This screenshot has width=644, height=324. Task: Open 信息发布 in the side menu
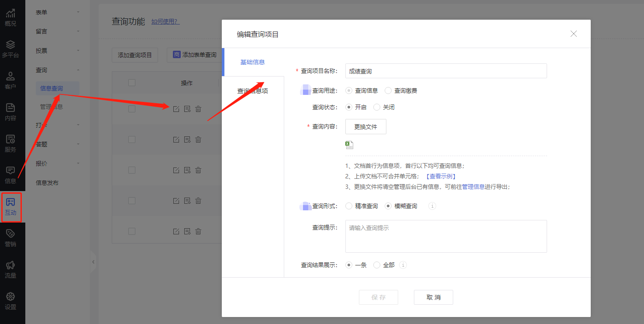[47, 183]
